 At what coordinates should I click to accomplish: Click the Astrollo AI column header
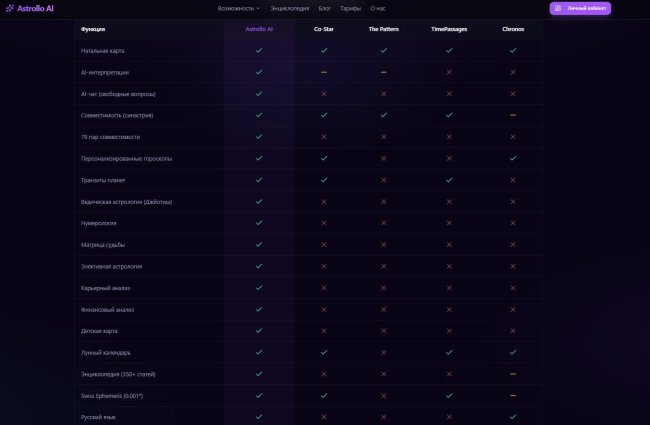pos(259,29)
